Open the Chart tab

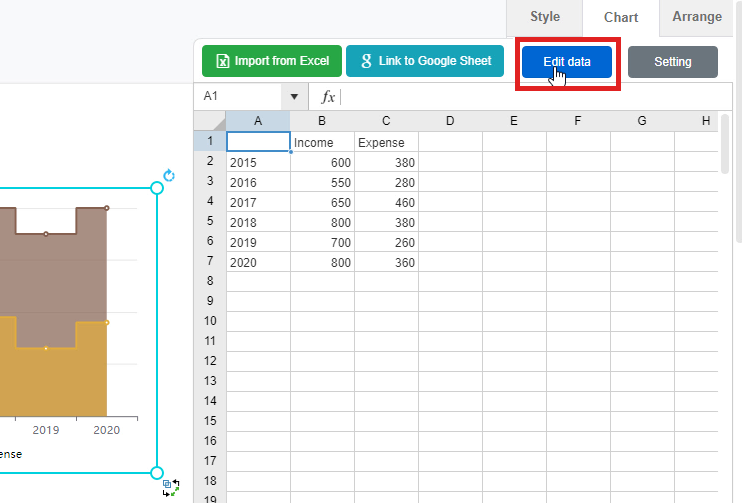coord(621,18)
